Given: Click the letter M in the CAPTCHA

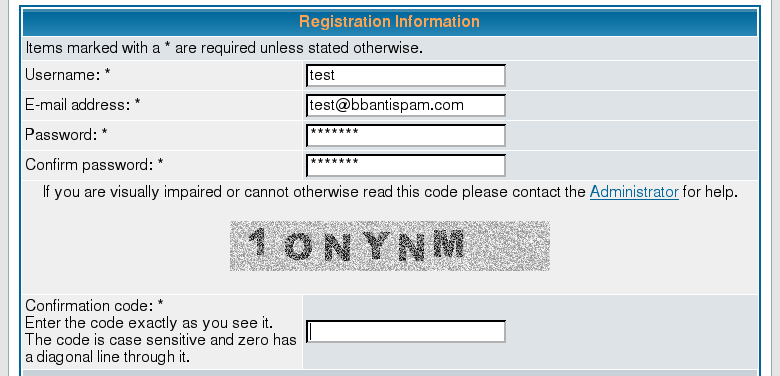Looking at the screenshot, I should (449, 244).
